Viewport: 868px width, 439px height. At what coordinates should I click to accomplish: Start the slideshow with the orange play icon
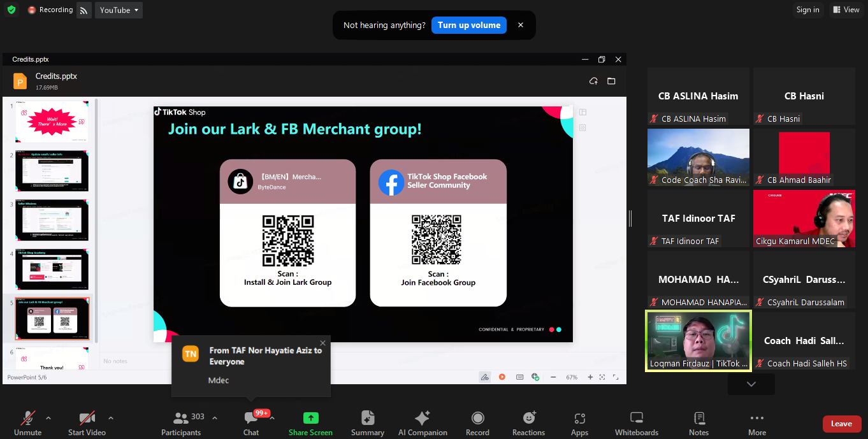coord(502,377)
